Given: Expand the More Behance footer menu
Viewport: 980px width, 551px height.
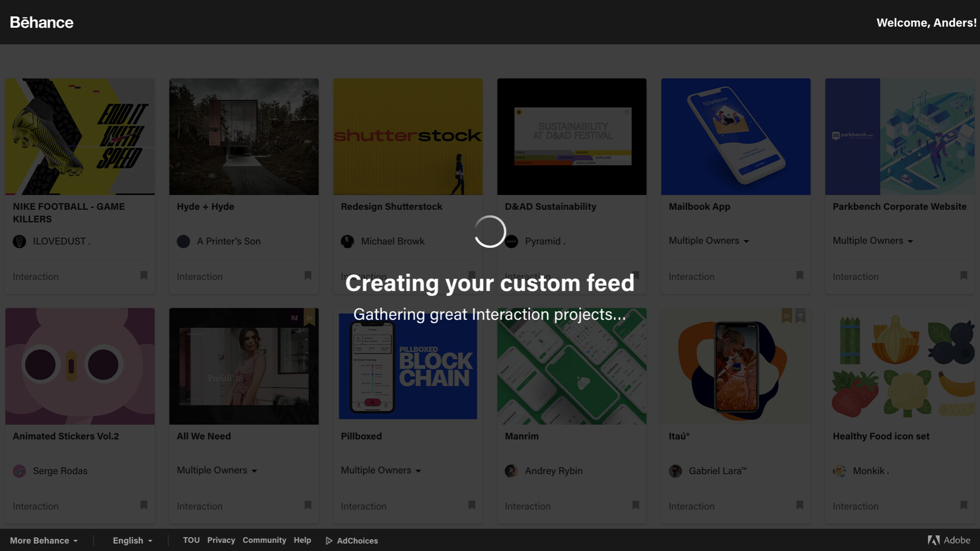Looking at the screenshot, I should point(44,540).
